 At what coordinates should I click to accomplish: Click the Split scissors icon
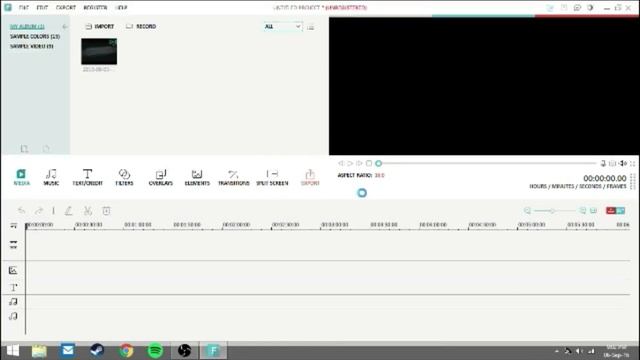click(87, 211)
